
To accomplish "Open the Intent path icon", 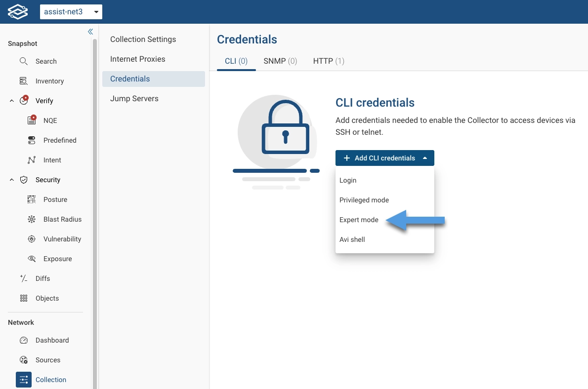I will (x=32, y=160).
